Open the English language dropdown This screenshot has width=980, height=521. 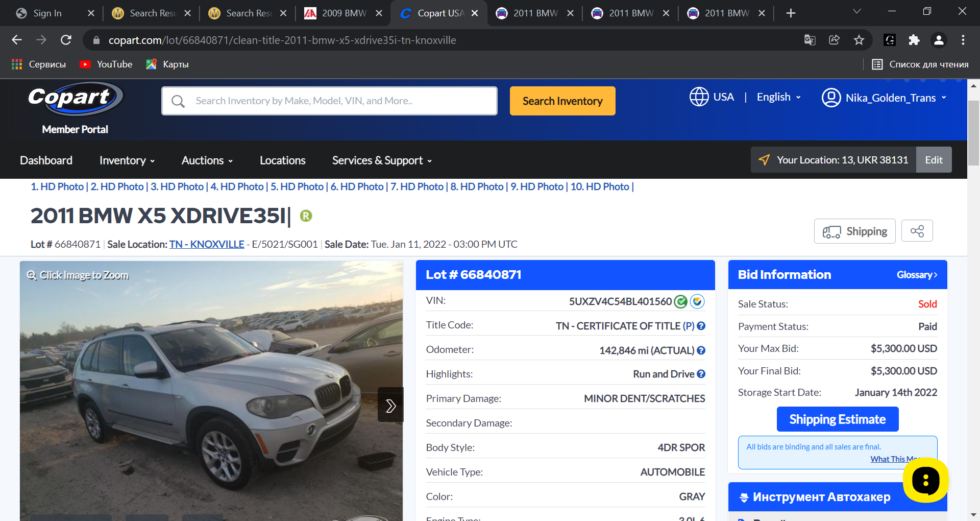tap(779, 97)
